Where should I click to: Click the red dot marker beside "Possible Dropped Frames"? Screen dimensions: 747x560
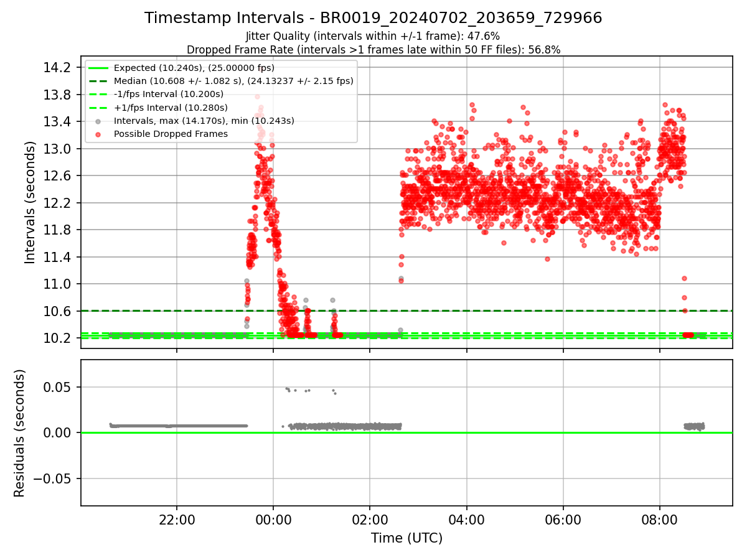[x=98, y=134]
